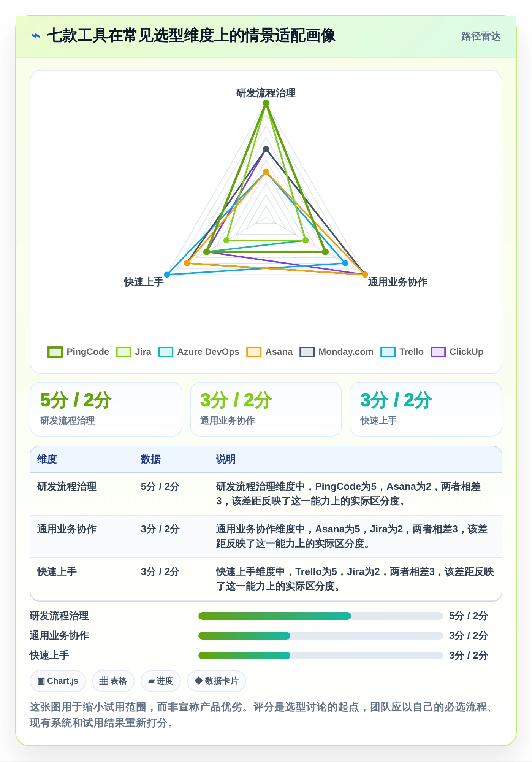Click the 说明 table column header
The image size is (532, 762).
[x=226, y=459]
